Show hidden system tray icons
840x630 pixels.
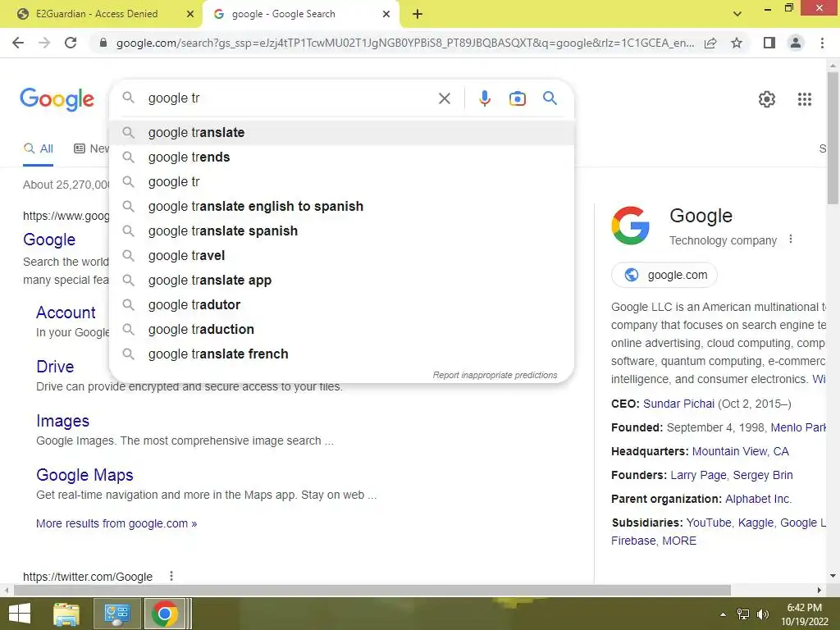(723, 614)
